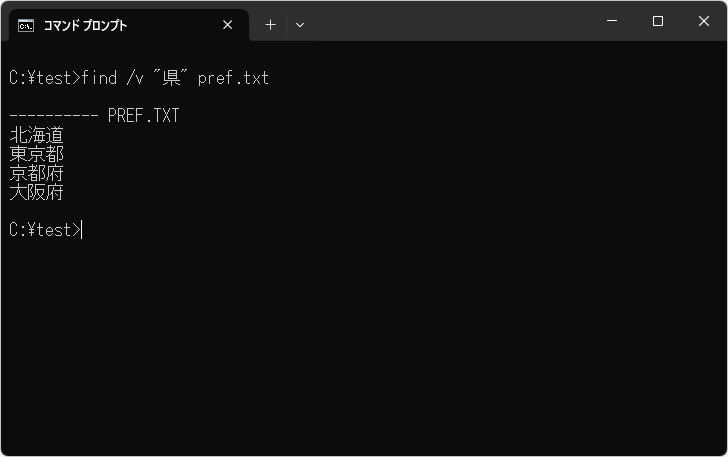Click the /v switch in the command
Image resolution: width=728 pixels, height=457 pixels.
tap(135, 78)
